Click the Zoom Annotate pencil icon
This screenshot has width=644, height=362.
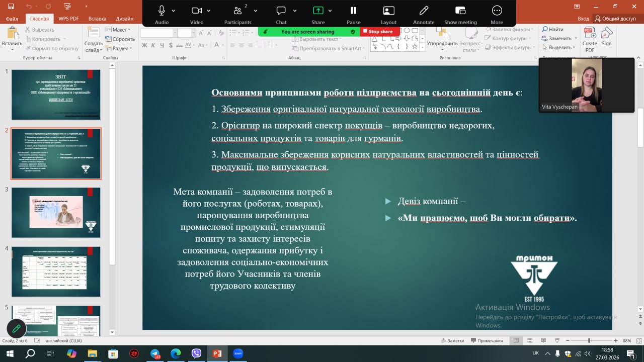(x=424, y=11)
